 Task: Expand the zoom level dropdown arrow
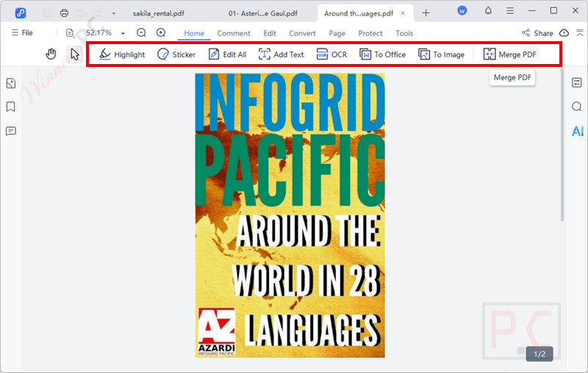coord(123,33)
